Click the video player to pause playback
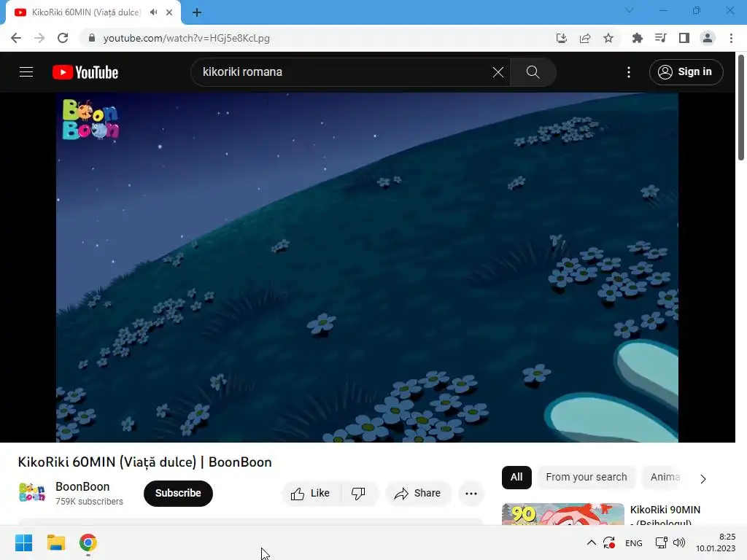The image size is (747, 560). pos(367,267)
